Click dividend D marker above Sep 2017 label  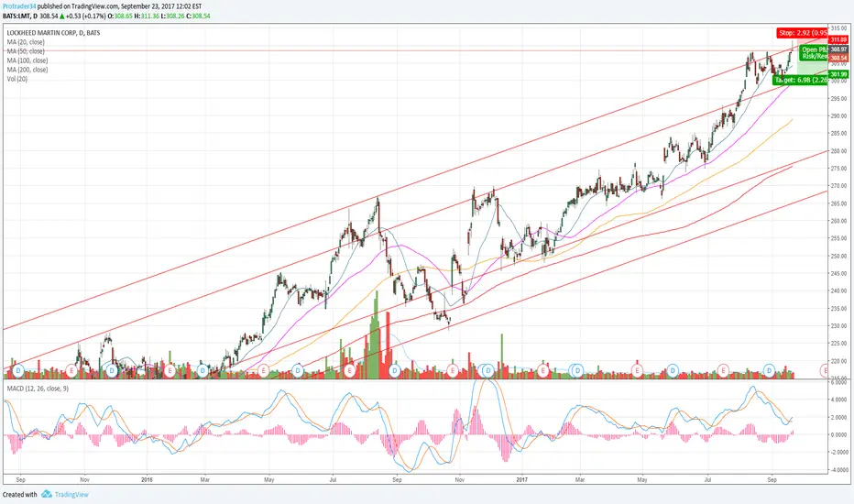coord(769,370)
